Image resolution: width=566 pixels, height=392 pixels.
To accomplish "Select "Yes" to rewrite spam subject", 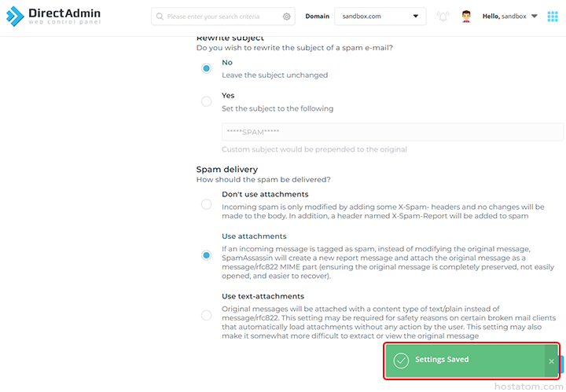I will 206,101.
